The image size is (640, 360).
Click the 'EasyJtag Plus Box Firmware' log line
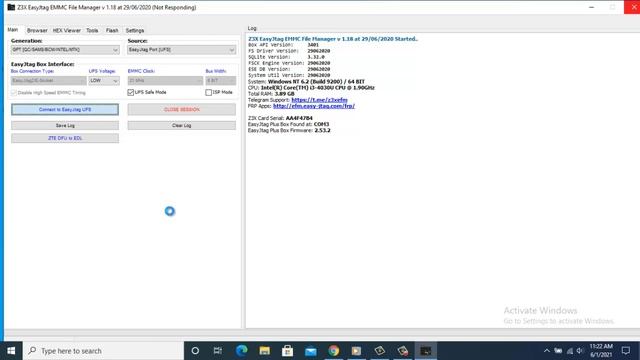[289, 130]
